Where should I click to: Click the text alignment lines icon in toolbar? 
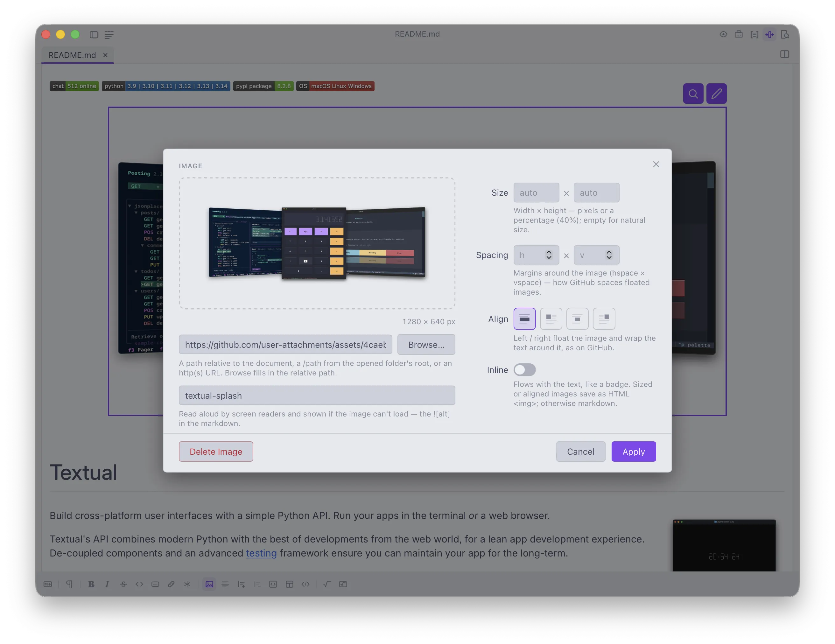coord(225,584)
